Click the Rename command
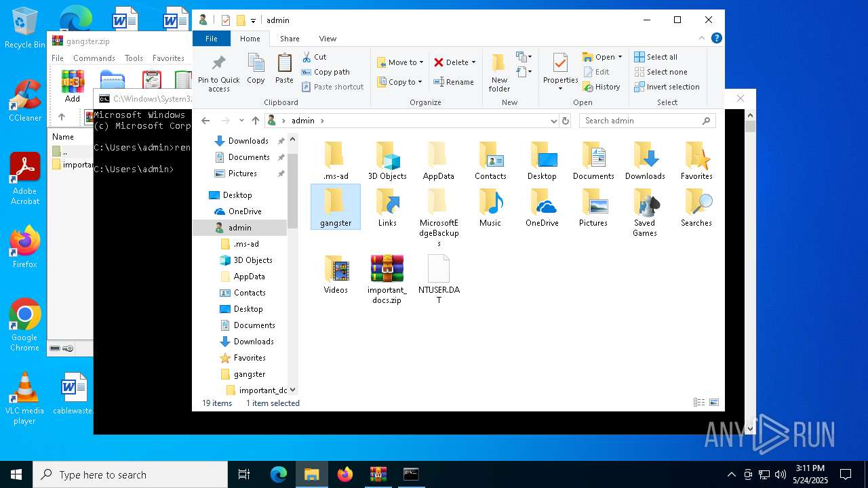 pos(454,82)
